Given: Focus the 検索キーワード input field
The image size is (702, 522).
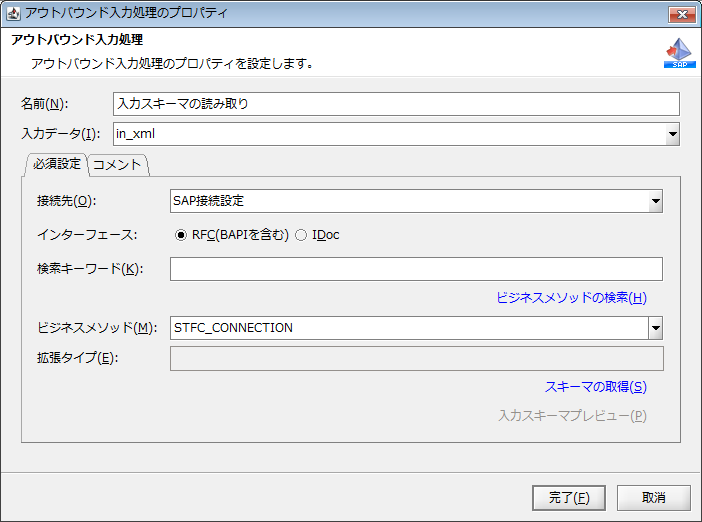Looking at the screenshot, I should coord(416,269).
